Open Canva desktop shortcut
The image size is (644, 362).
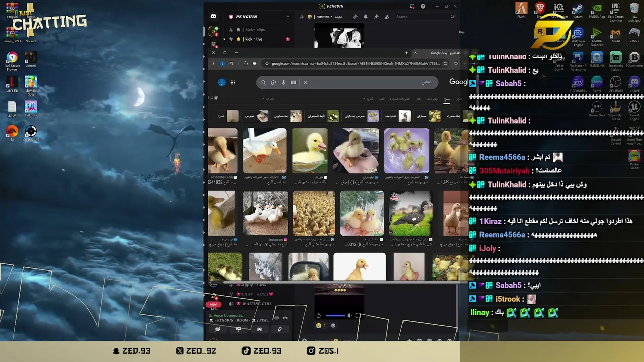(597, 84)
